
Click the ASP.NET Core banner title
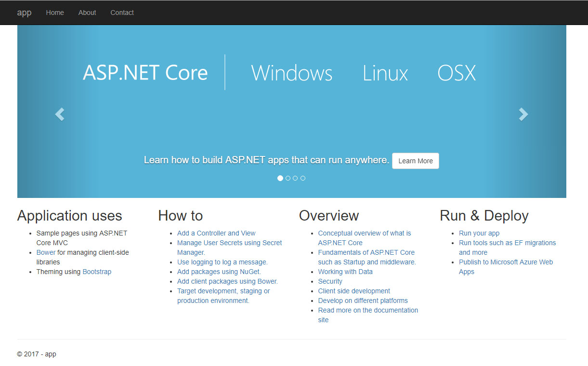tap(145, 73)
